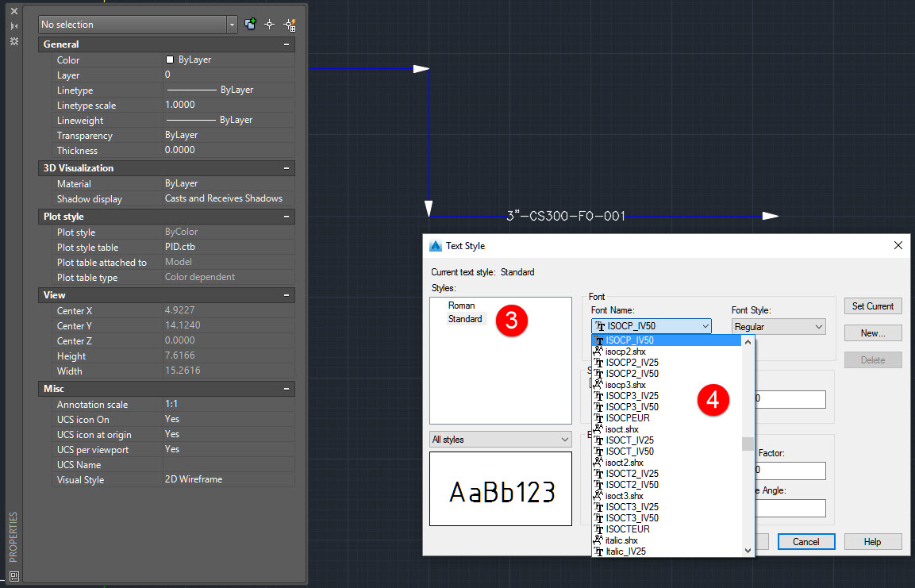The image size is (915, 588).
Task: Click the Auto-hide pin on Properties palette
Action: pos(13,25)
